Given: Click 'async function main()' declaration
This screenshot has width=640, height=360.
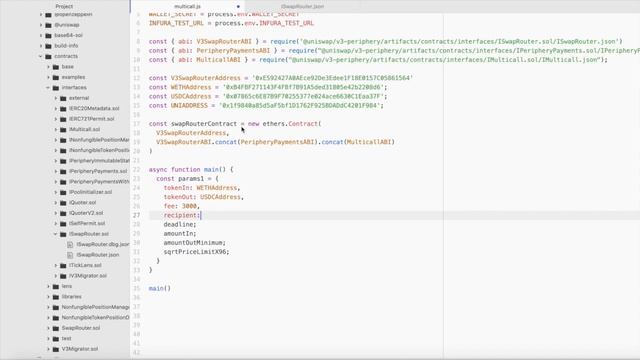Looking at the screenshot, I should pos(187,169).
